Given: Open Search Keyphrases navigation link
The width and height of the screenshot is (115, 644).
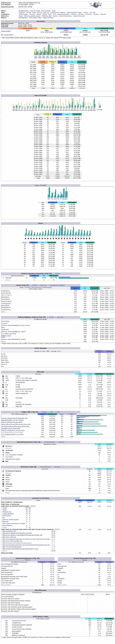Looking at the screenshot, I should click(65, 16).
